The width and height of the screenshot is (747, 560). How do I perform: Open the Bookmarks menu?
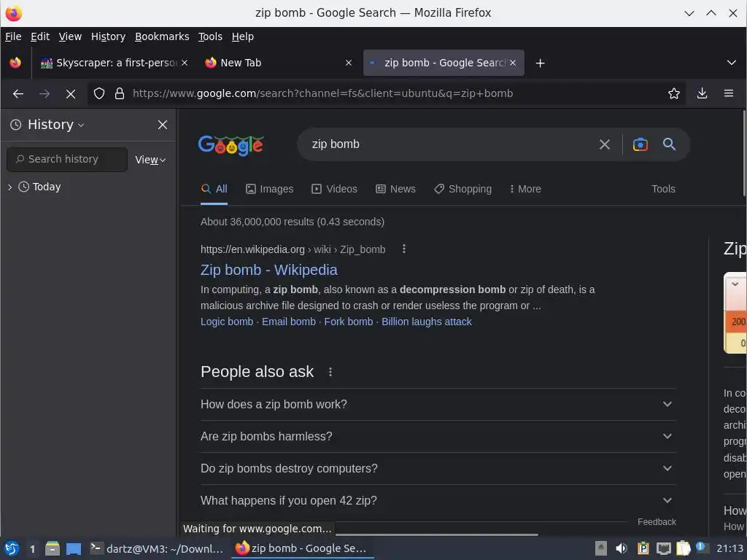162,36
